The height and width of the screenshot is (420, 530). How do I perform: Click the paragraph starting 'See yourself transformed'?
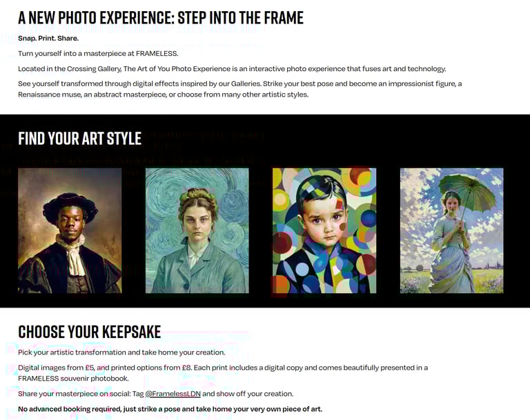click(x=239, y=83)
